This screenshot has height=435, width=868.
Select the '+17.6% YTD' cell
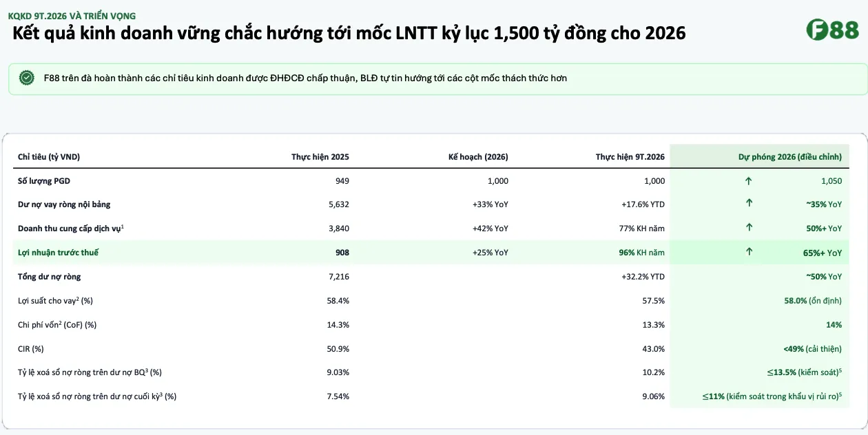coord(643,204)
